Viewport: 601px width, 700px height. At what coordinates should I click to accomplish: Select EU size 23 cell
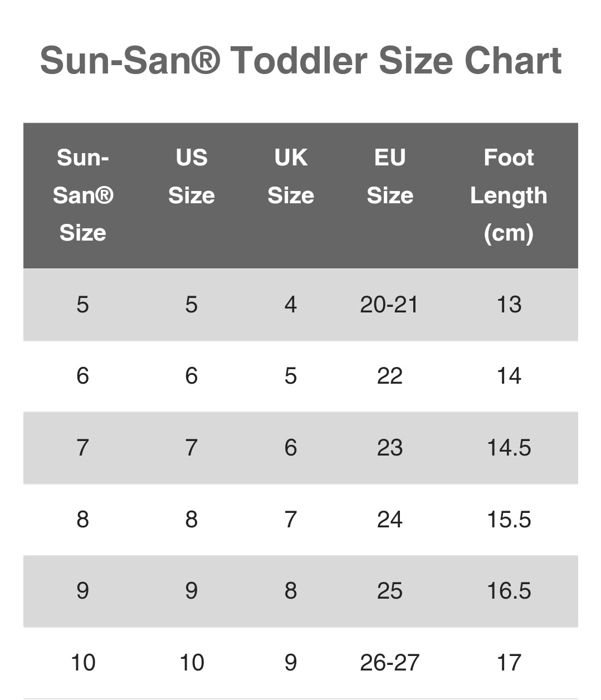point(389,448)
